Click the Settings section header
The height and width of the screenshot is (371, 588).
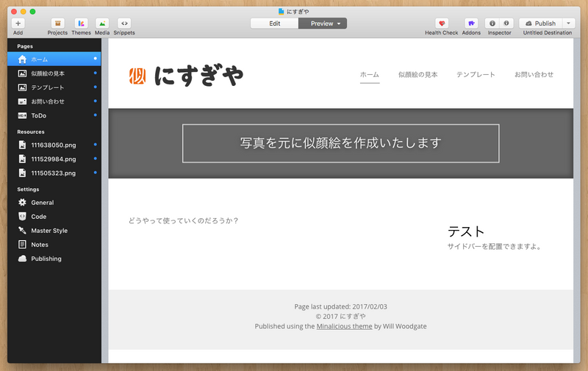[28, 190]
